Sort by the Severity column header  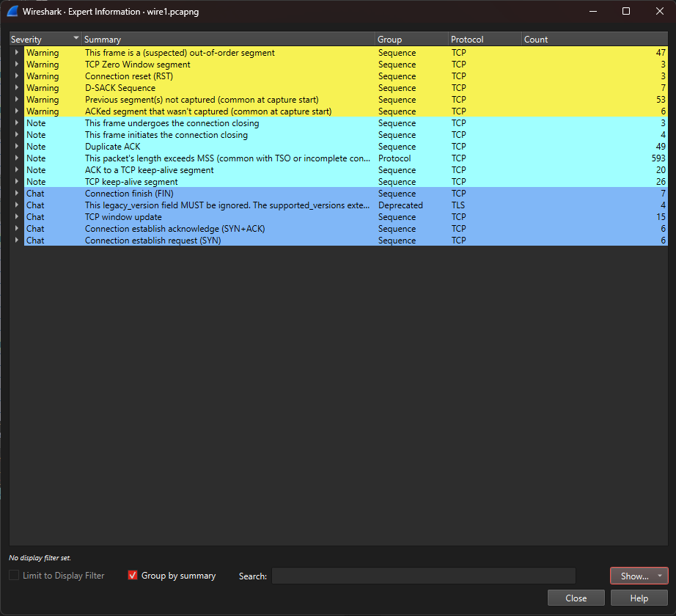(45, 39)
